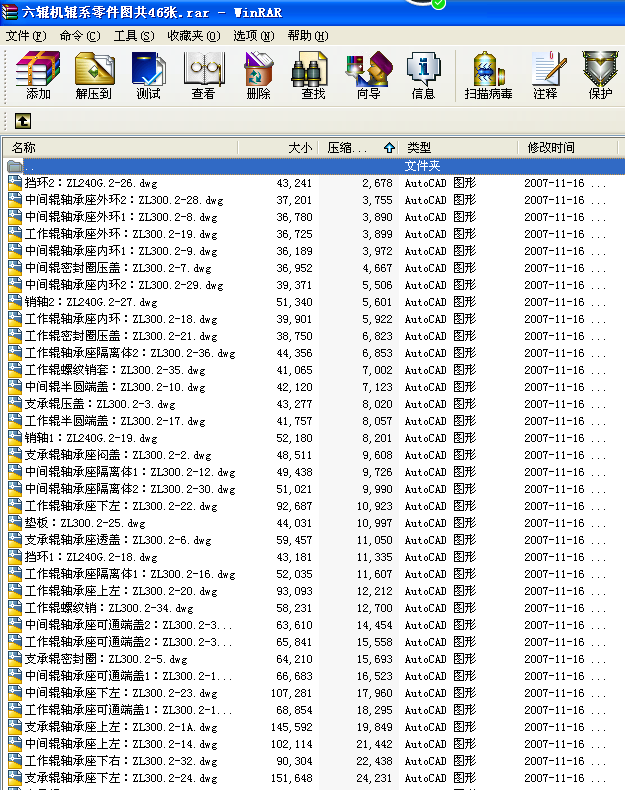Sort by the 大小 column header

click(x=278, y=148)
